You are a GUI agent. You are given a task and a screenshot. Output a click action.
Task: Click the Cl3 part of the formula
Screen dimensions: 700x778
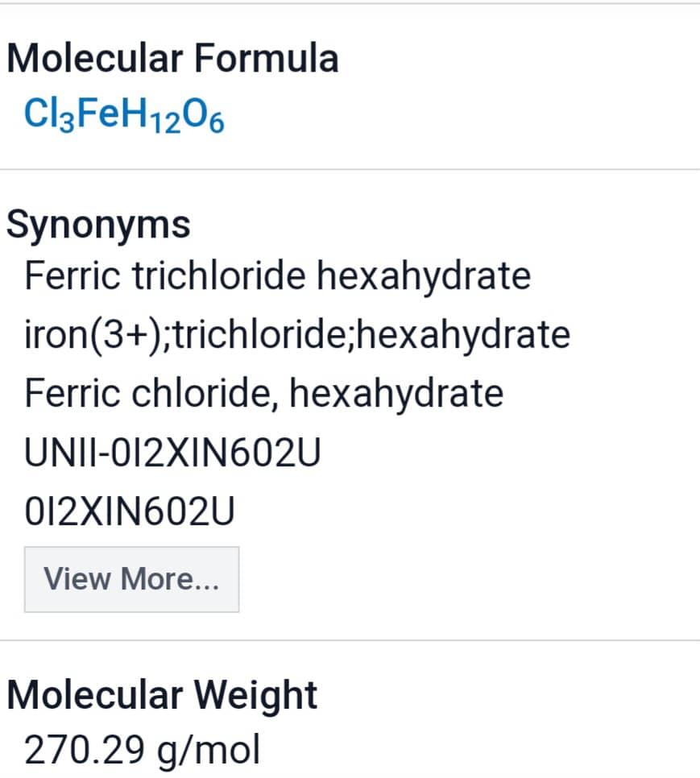pyautogui.click(x=49, y=115)
